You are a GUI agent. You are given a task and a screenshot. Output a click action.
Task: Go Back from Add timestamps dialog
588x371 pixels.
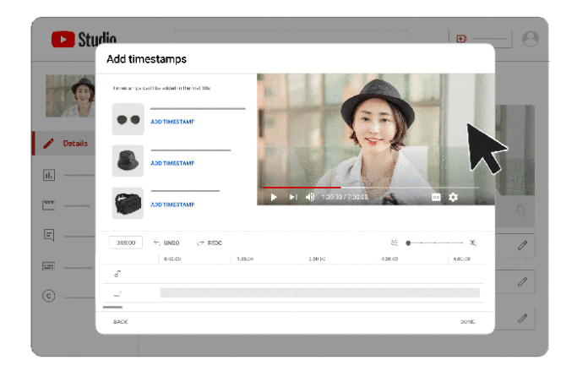(x=121, y=322)
